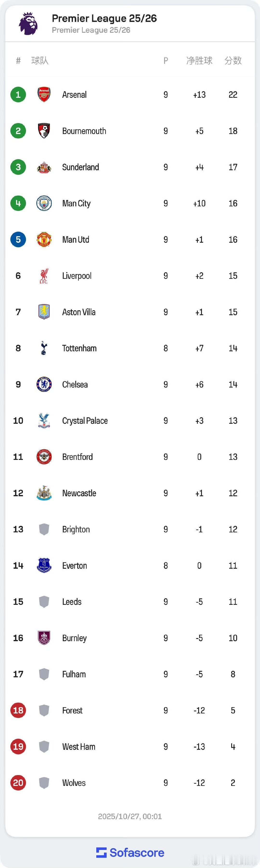Open the Sunderland team name
Image resolution: width=260 pixels, height=868 pixels.
(80, 167)
